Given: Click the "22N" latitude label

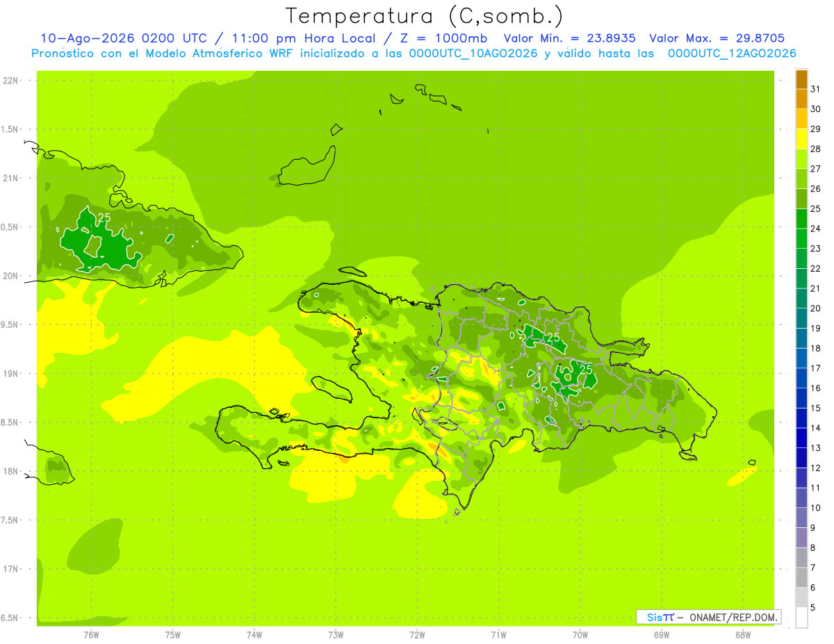Looking at the screenshot, I should tap(10, 80).
